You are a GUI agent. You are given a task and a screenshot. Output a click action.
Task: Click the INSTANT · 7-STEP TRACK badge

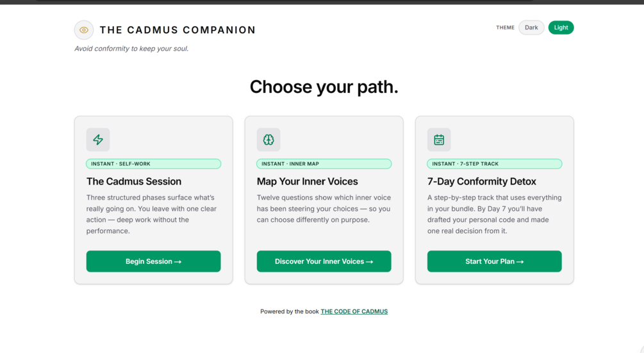pyautogui.click(x=494, y=164)
